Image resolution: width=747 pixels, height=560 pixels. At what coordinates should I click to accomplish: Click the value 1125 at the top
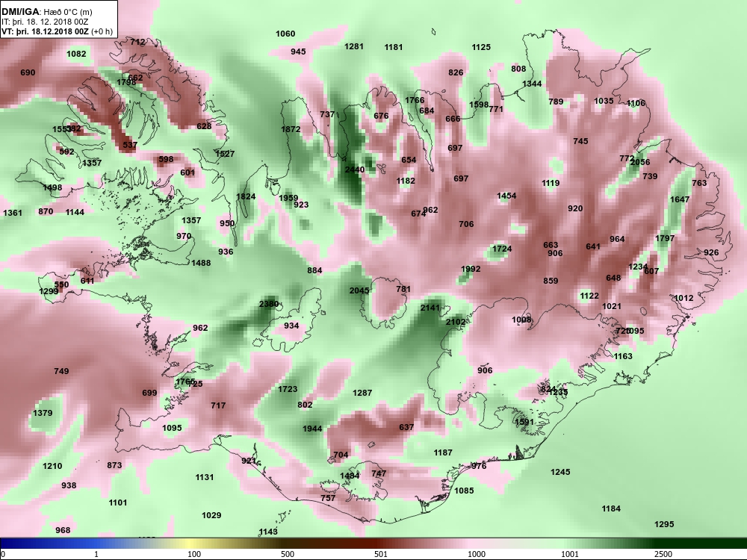point(480,46)
